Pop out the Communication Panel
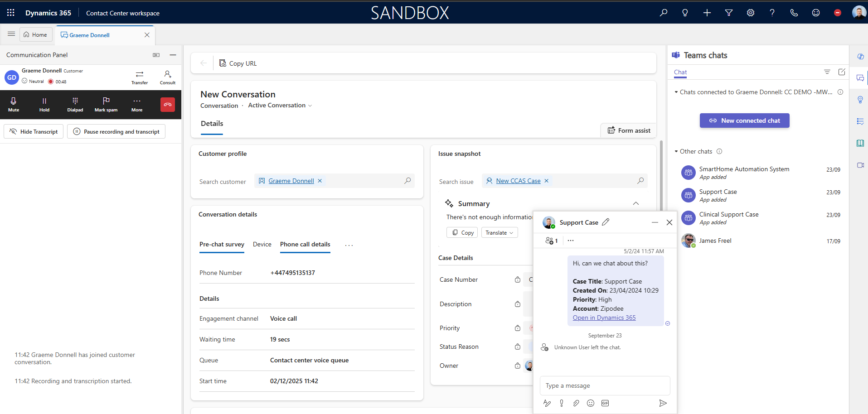Viewport: 868px width, 414px height. point(156,55)
